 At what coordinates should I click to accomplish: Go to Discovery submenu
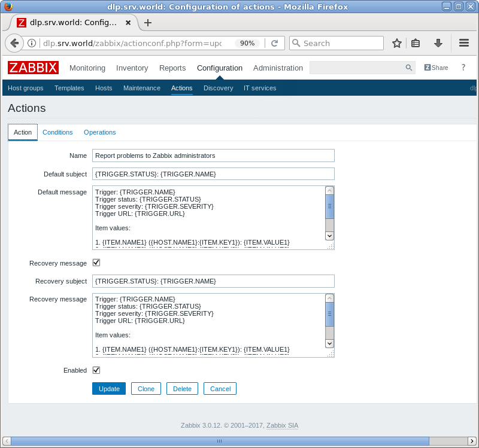pos(219,88)
